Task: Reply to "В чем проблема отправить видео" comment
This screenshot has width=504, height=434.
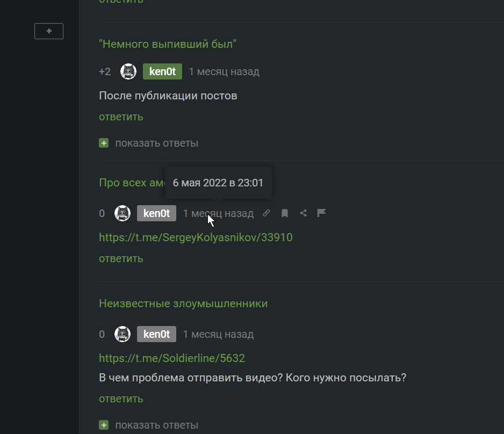Action: tap(121, 399)
